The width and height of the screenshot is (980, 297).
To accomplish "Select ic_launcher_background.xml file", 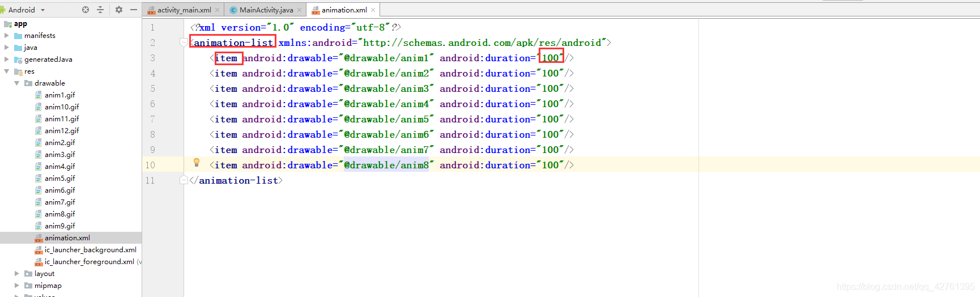I will [x=91, y=249].
